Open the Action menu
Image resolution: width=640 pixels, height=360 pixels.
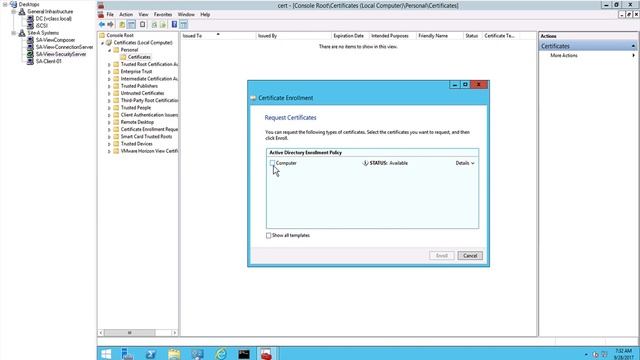tap(126, 14)
